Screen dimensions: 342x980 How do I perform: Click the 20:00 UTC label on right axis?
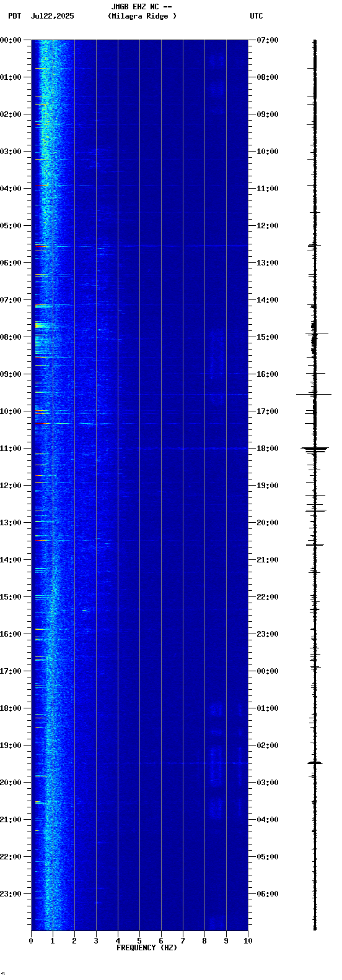pyautogui.click(x=268, y=523)
